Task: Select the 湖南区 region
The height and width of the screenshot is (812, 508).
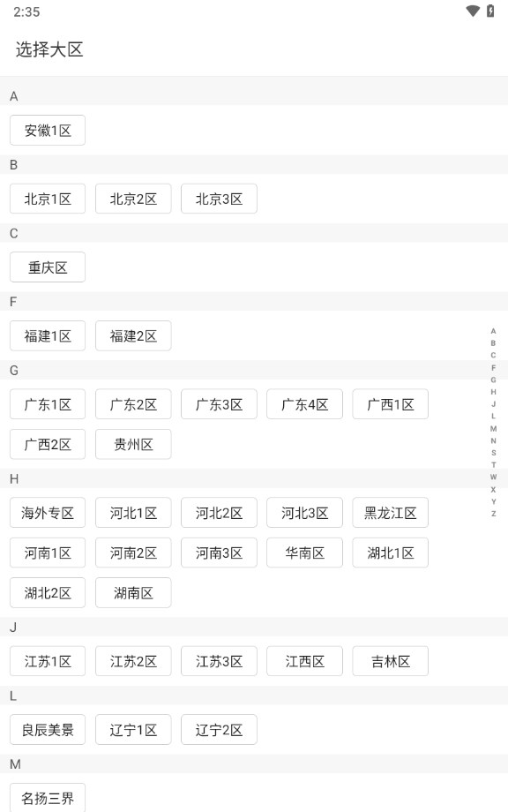Action: pyautogui.click(x=133, y=592)
